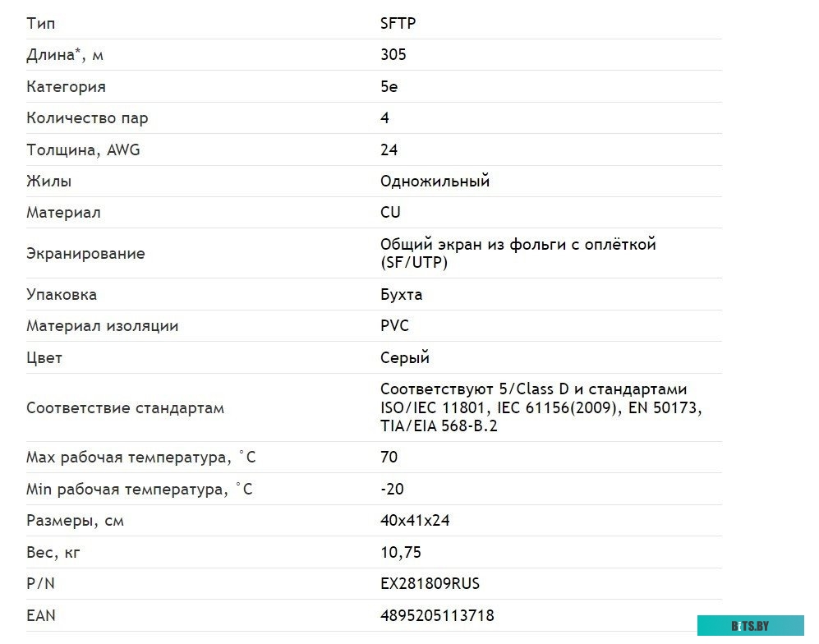The width and height of the screenshot is (819, 644).
Task: Click the EX281809RUS part number
Action: tap(430, 583)
